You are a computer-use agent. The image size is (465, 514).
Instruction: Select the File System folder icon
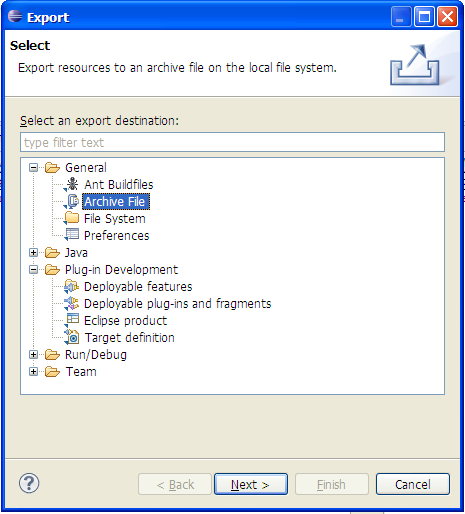point(71,218)
